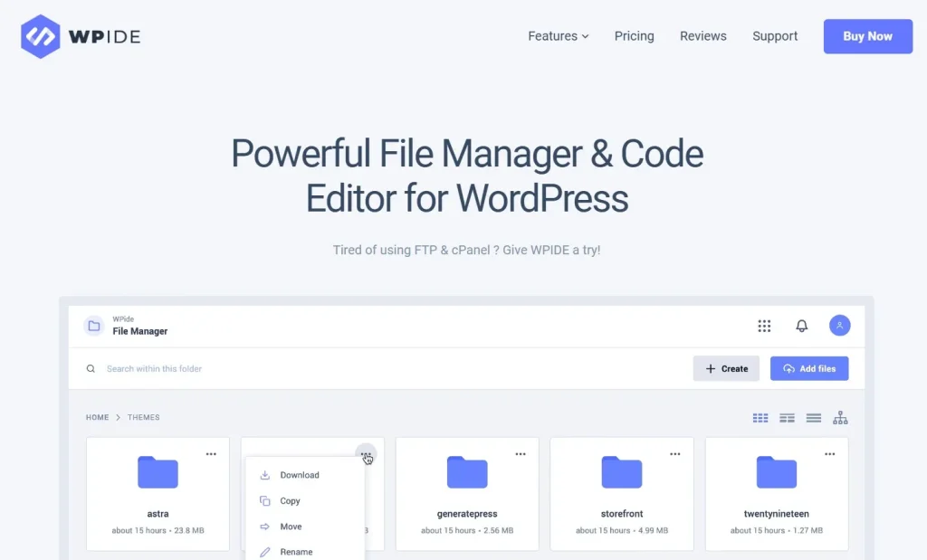Image resolution: width=927 pixels, height=560 pixels.
Task: Click the Add files button
Action: point(809,368)
